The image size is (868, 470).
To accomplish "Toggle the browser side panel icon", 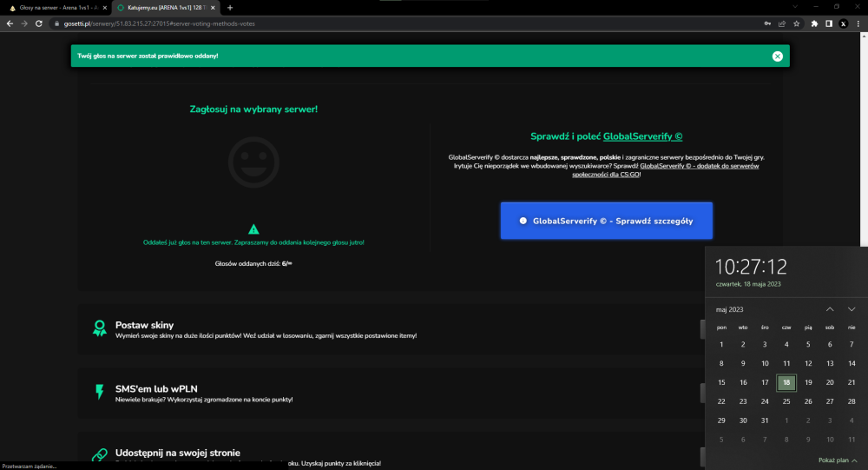I will 829,23.
